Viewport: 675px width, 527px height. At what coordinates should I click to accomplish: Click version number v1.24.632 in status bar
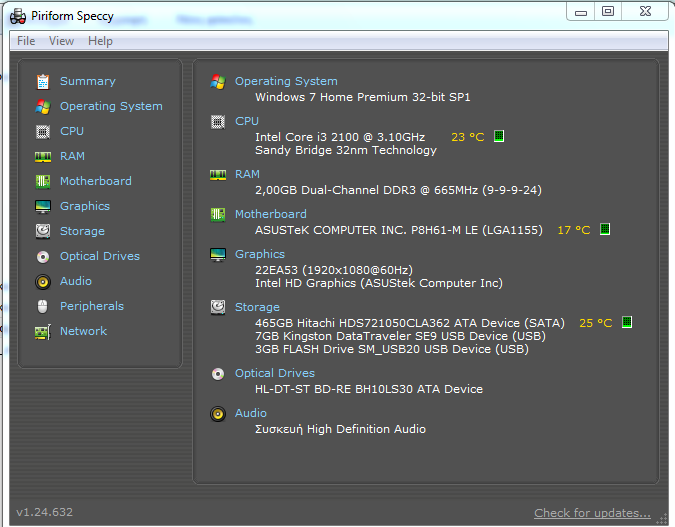point(45,512)
